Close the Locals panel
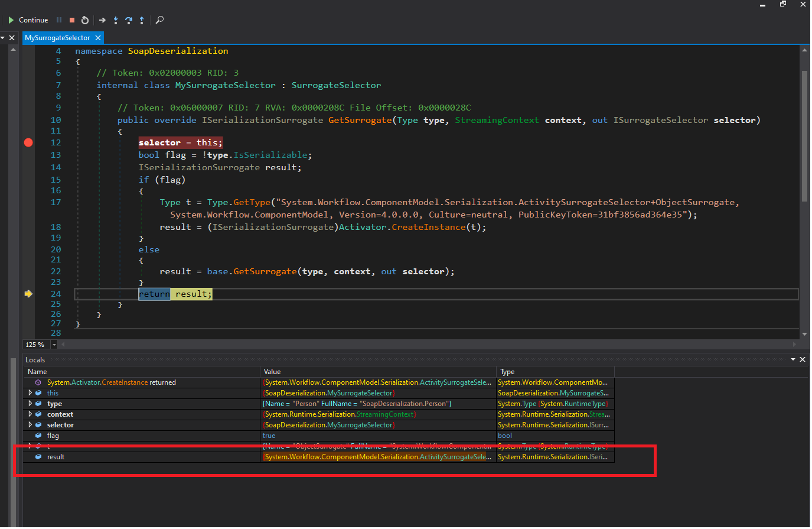Image resolution: width=812 pixels, height=529 pixels. coord(803,359)
